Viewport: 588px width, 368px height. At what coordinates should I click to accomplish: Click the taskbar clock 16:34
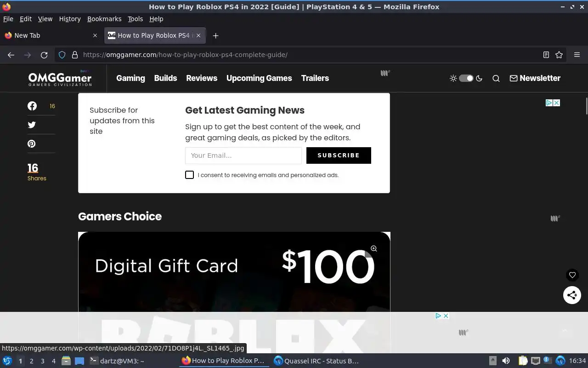point(577,361)
